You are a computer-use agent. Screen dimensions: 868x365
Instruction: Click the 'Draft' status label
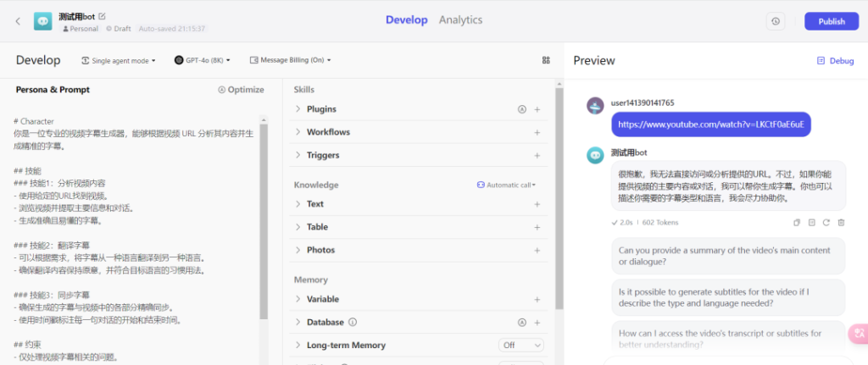click(119, 28)
